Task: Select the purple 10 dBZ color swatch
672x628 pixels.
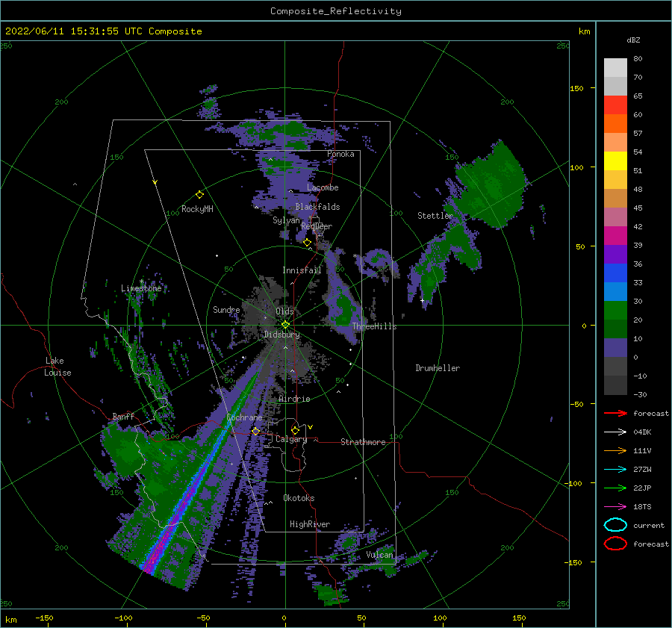Action: point(615,348)
